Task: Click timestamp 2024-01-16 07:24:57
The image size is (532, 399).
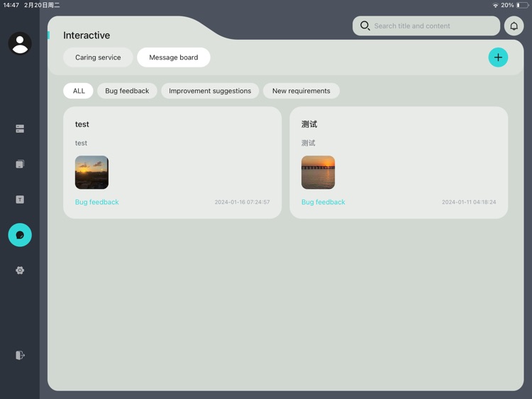Action: [243, 202]
